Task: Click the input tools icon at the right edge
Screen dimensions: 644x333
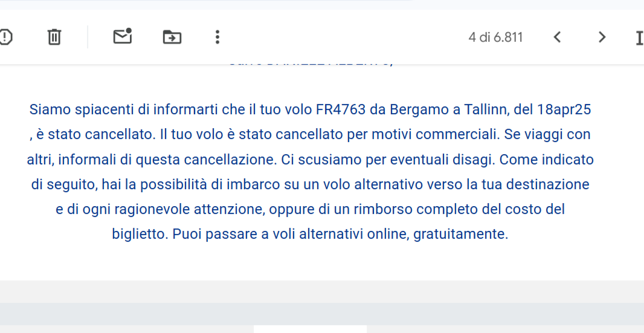Action: pos(640,37)
